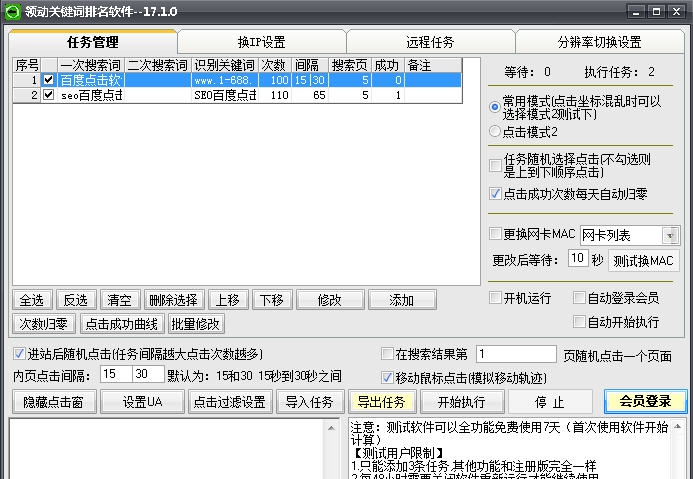Click the cell 'www.1-688.' in row 1
Screen dimensions: 693x479
tap(225, 80)
